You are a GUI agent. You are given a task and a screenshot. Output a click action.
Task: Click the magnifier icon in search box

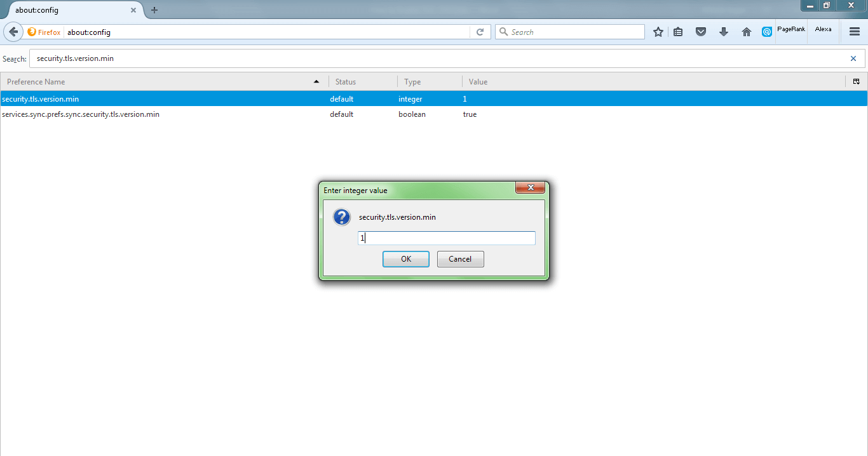point(503,32)
